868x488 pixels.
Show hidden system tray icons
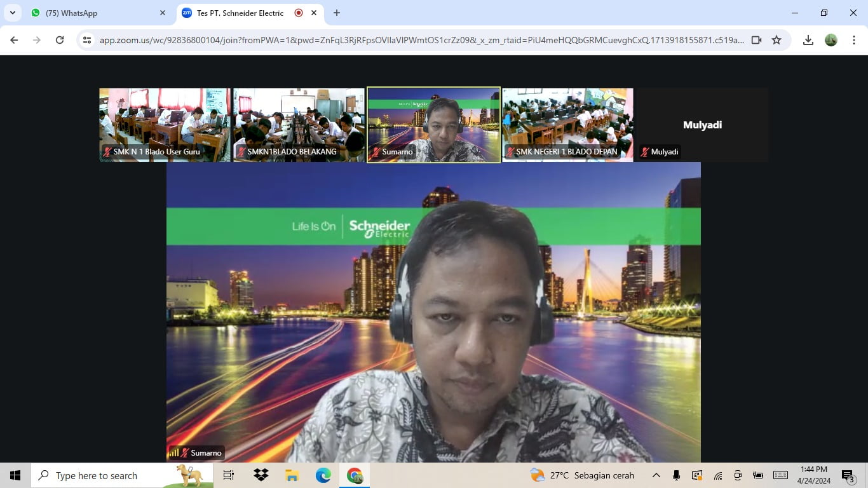click(656, 475)
